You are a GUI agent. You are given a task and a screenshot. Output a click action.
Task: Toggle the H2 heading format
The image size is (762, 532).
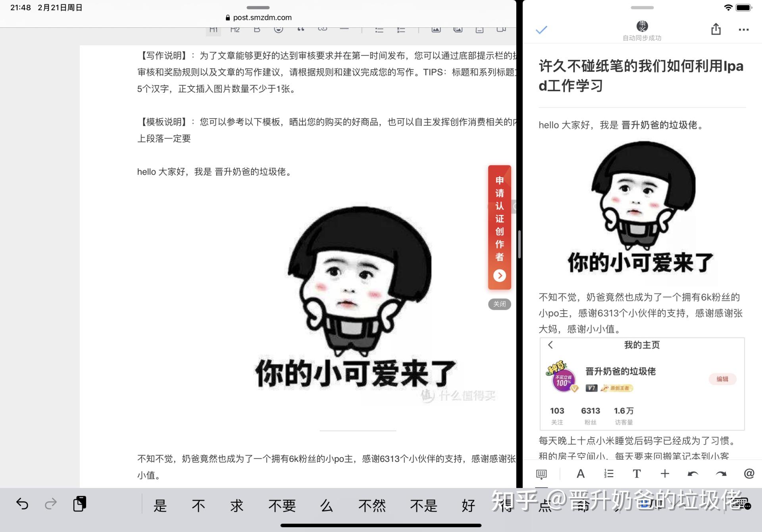[x=235, y=30]
